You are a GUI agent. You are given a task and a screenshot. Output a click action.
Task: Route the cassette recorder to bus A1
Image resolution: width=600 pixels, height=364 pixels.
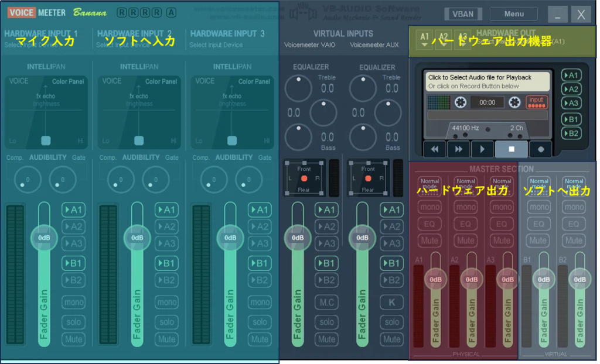tap(571, 75)
